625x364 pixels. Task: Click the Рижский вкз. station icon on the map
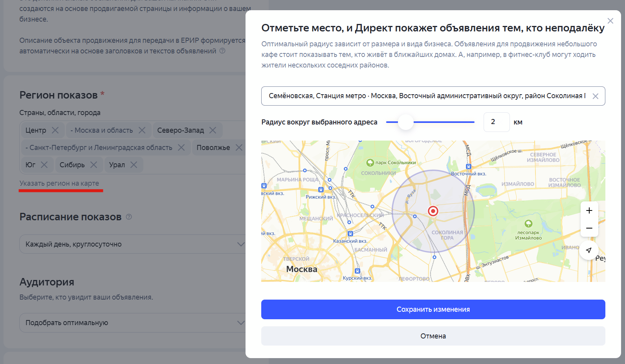click(321, 190)
